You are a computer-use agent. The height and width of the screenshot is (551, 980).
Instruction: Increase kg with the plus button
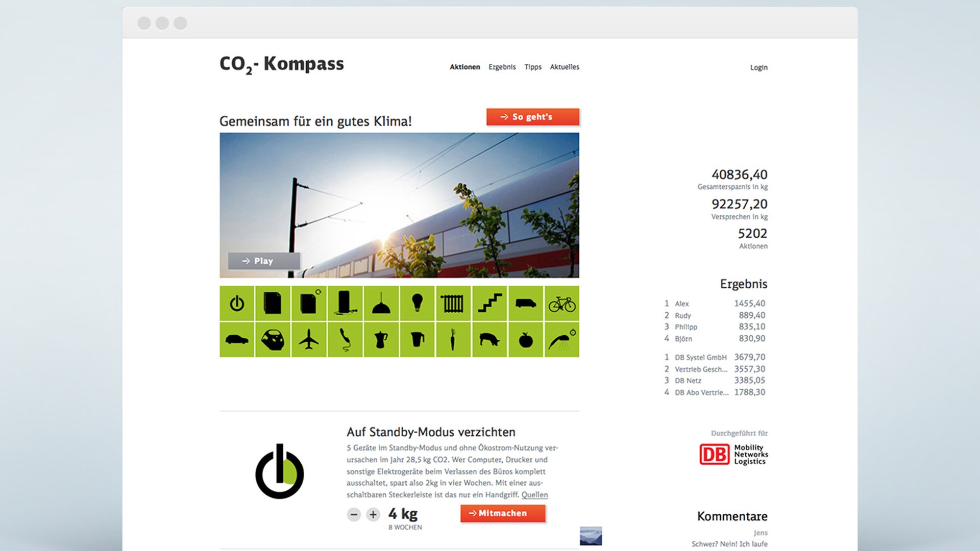pyautogui.click(x=373, y=514)
